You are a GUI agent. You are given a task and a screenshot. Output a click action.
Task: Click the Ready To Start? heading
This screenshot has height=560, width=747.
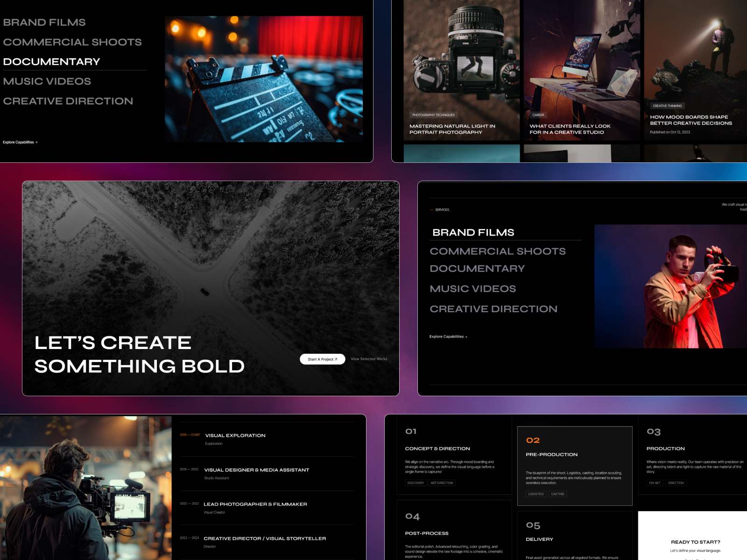696,542
